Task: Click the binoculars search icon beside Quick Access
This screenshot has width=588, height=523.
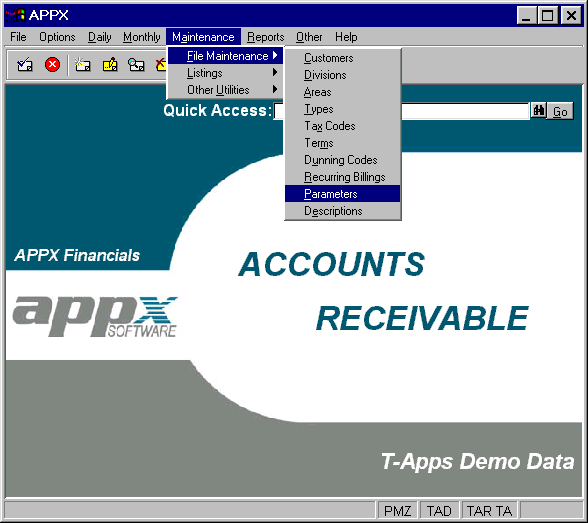Action: (x=539, y=111)
